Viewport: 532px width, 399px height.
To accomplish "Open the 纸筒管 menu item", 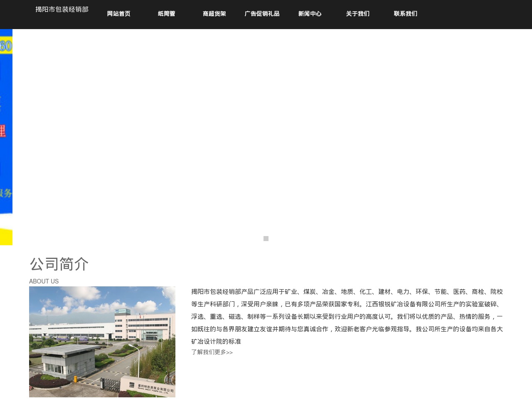I will click(x=166, y=14).
